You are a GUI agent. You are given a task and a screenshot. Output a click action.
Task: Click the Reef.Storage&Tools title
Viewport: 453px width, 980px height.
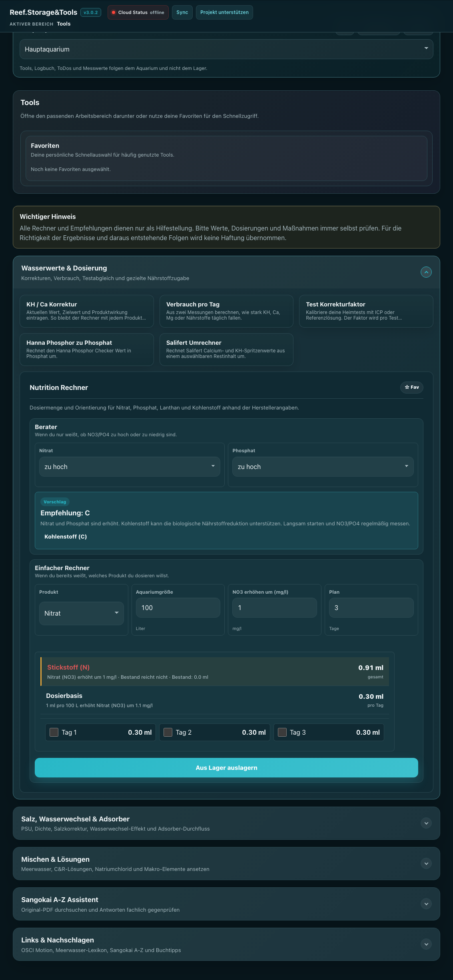pos(44,12)
